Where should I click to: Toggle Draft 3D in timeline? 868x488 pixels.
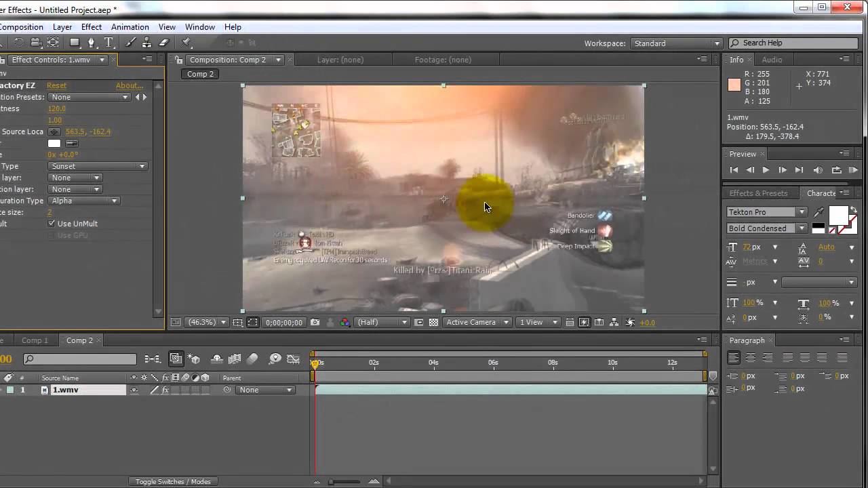(x=195, y=359)
